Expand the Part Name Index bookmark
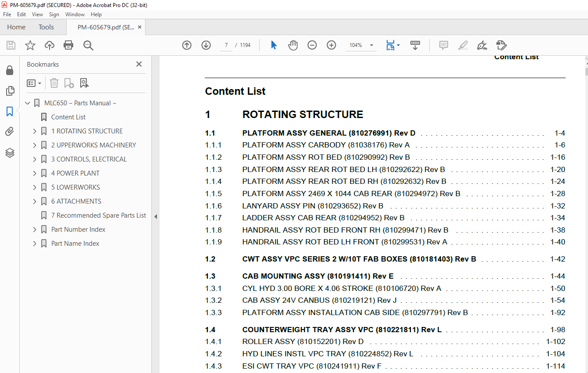The height and width of the screenshot is (373, 588). coord(35,244)
